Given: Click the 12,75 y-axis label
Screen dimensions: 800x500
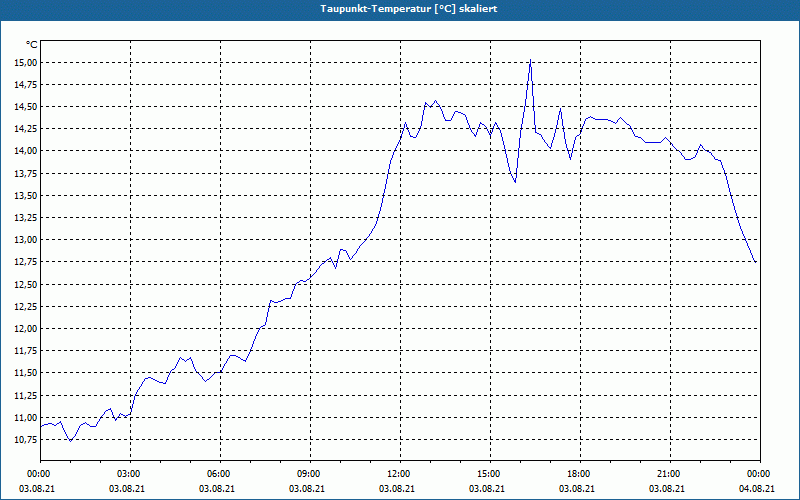Looking at the screenshot, I should 26,262.
